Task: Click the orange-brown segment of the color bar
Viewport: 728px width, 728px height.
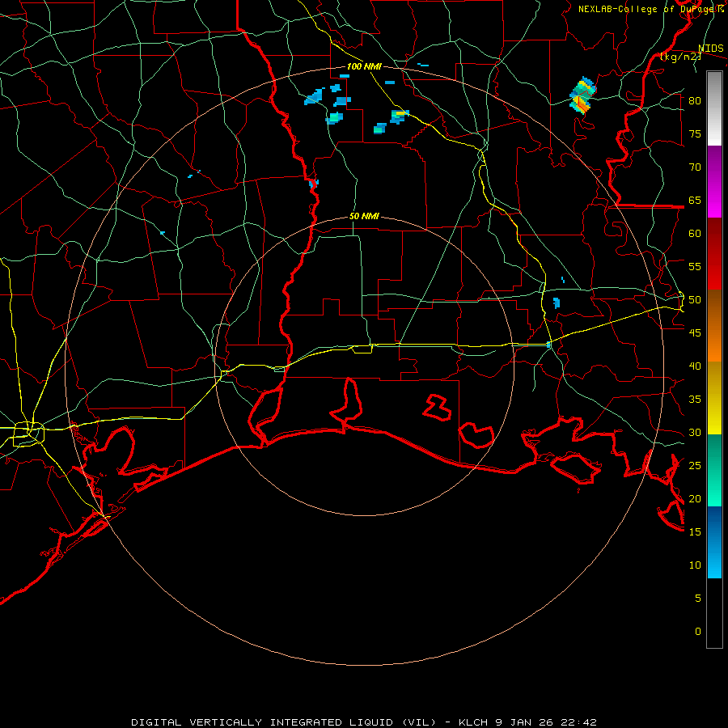Action: pos(714,326)
